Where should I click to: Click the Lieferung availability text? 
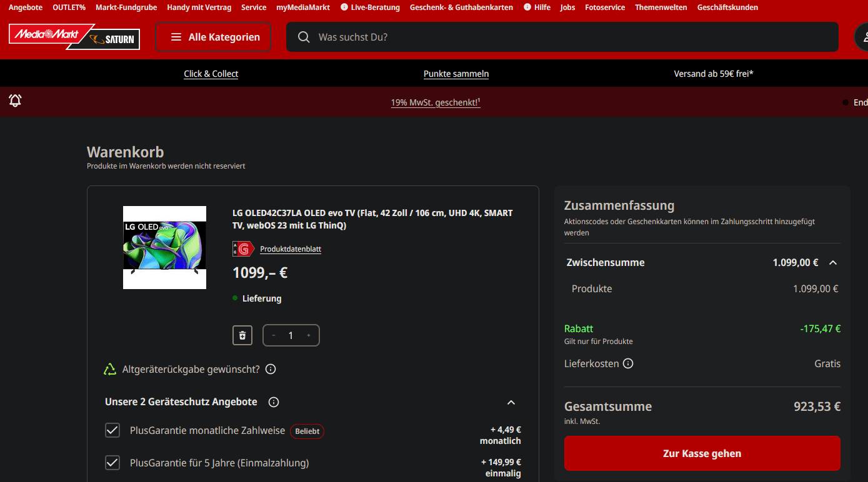[262, 298]
